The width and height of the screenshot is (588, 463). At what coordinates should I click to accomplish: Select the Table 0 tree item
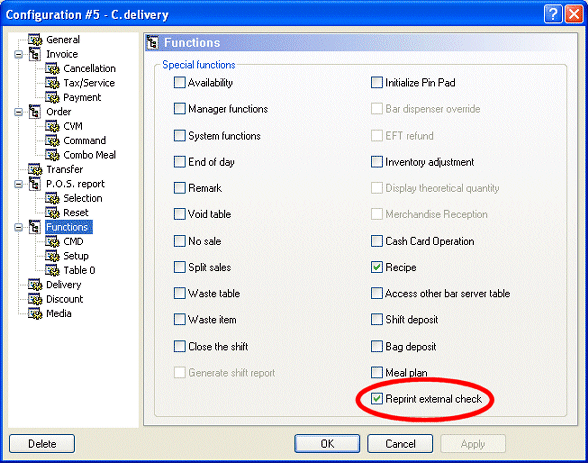pyautogui.click(x=79, y=270)
